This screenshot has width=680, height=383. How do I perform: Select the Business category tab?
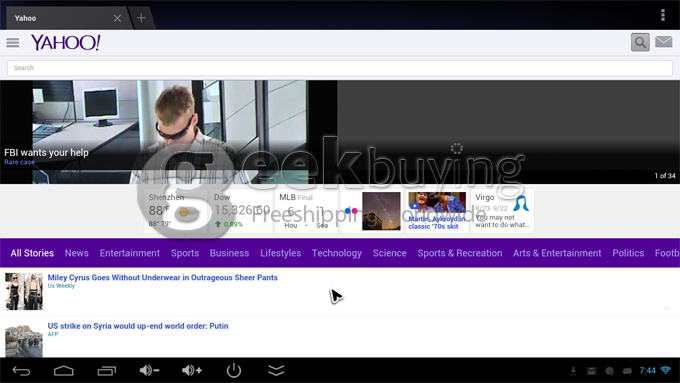(x=229, y=253)
